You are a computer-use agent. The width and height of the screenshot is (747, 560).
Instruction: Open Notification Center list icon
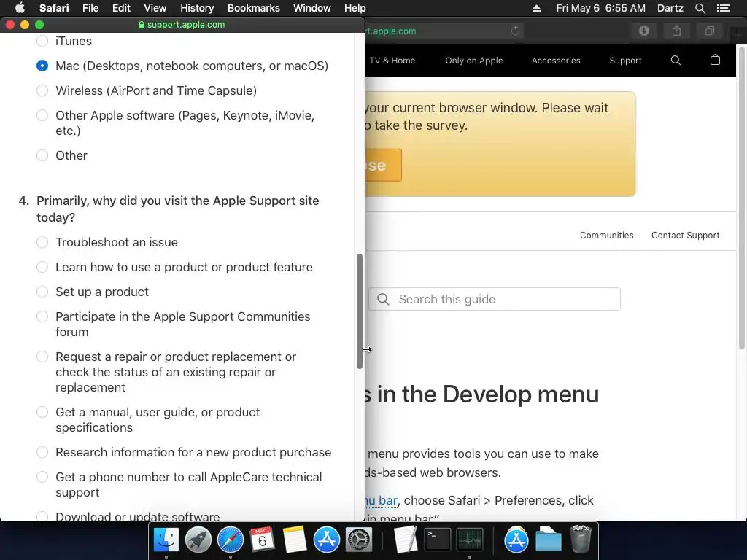(723, 8)
